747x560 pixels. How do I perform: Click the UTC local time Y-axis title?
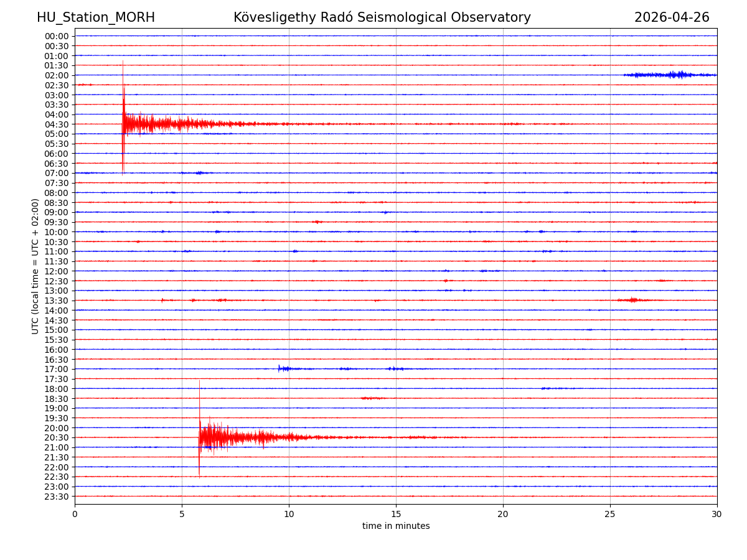(x=35, y=266)
